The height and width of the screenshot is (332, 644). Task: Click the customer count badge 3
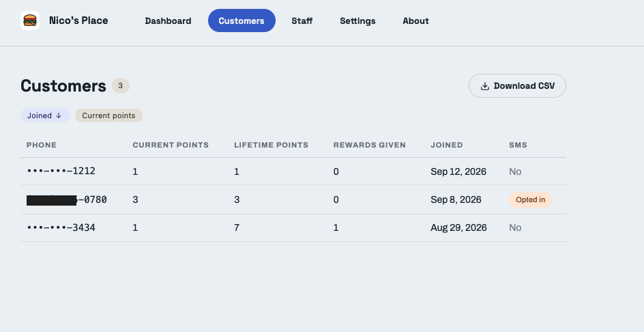click(x=120, y=85)
